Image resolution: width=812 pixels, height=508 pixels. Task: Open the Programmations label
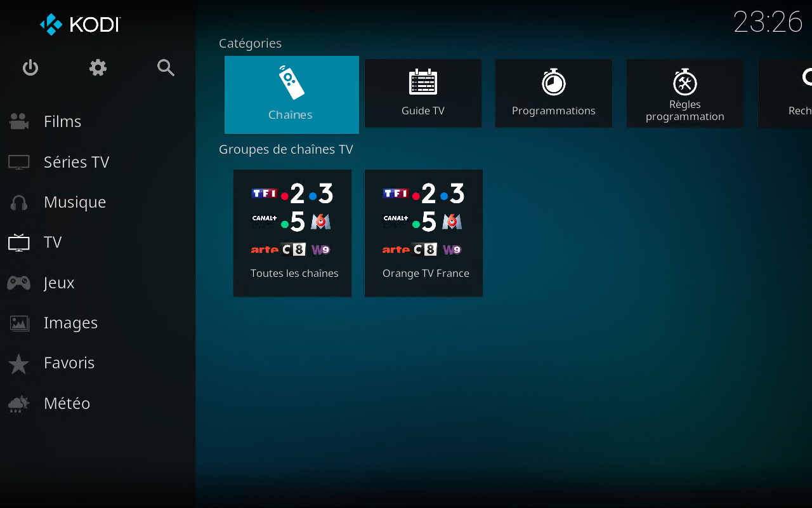point(554,110)
